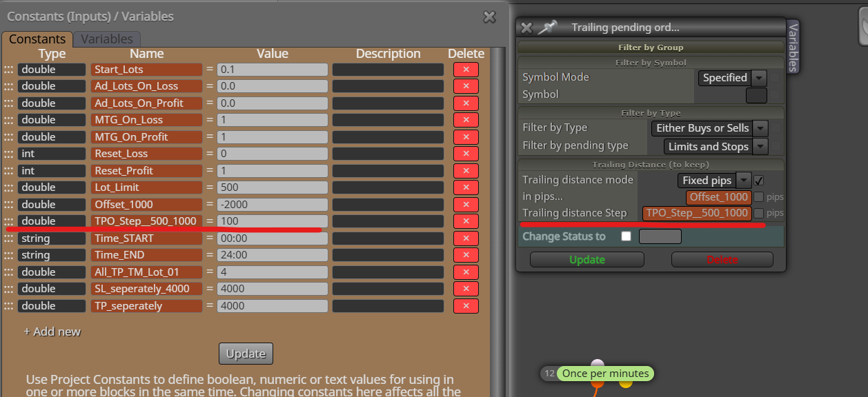Screen dimensions: 868x397
Task: Delete the MTG_On_Loss constant row
Action: [466, 120]
